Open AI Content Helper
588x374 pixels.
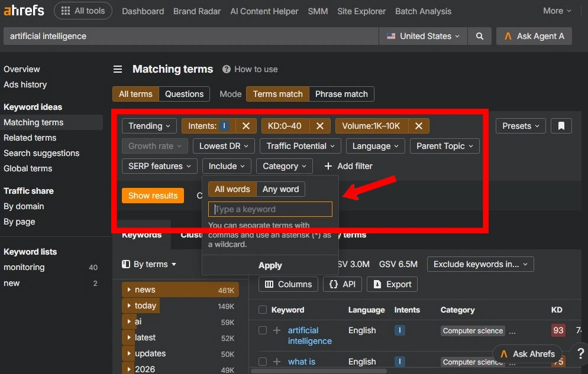pos(264,11)
